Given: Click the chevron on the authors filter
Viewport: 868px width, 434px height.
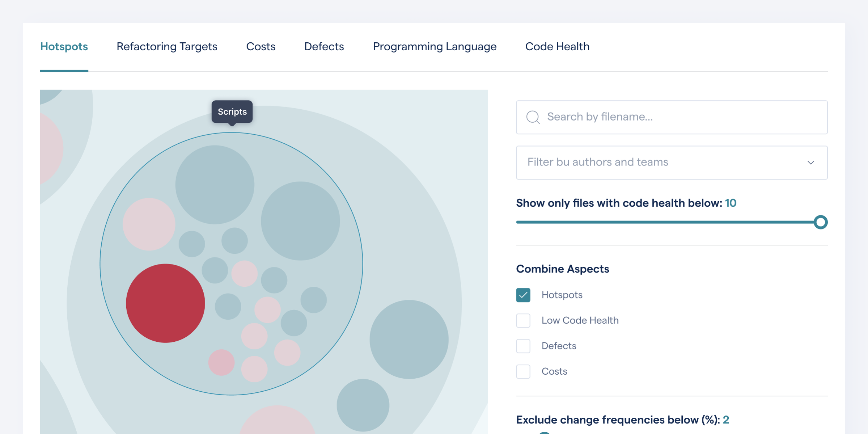Looking at the screenshot, I should click(x=811, y=163).
